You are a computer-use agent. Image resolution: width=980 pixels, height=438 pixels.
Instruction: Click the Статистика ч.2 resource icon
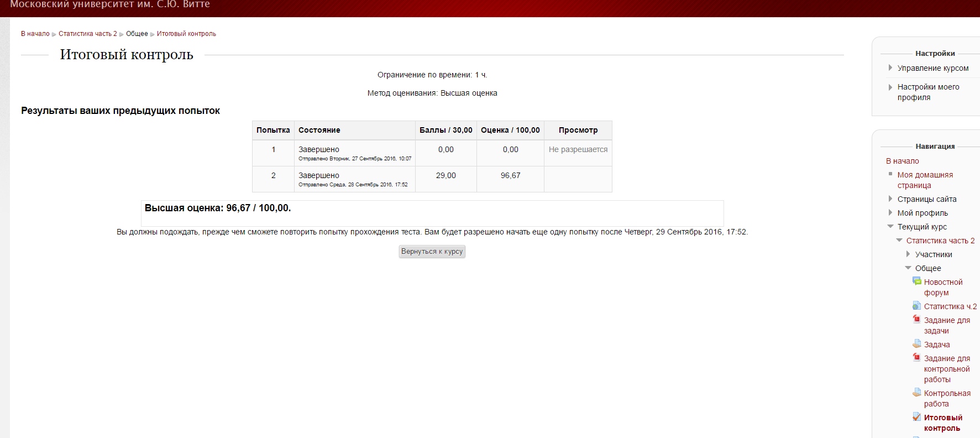(x=917, y=306)
